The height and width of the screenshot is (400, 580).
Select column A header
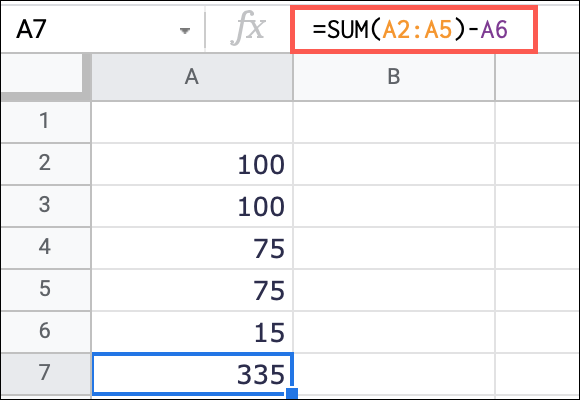pos(192,77)
